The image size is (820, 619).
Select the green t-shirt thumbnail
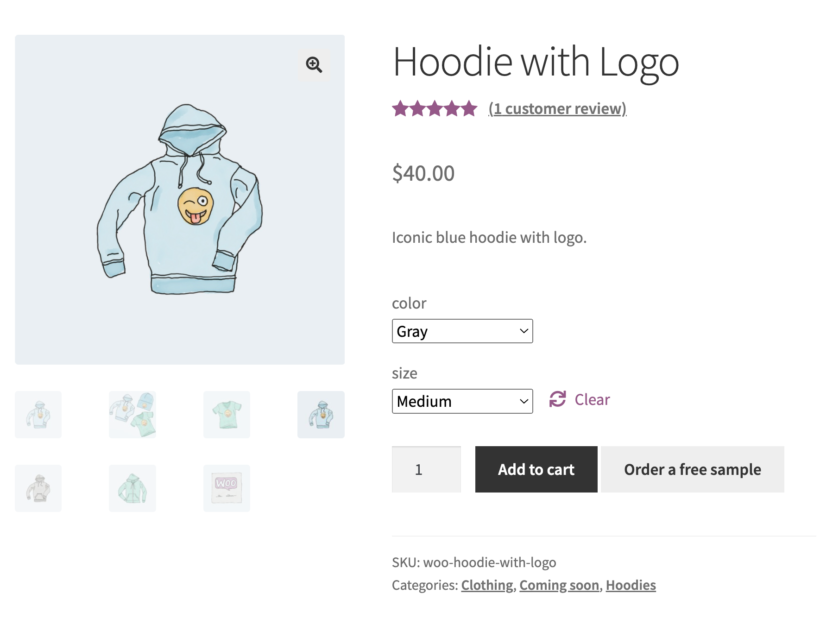click(226, 414)
